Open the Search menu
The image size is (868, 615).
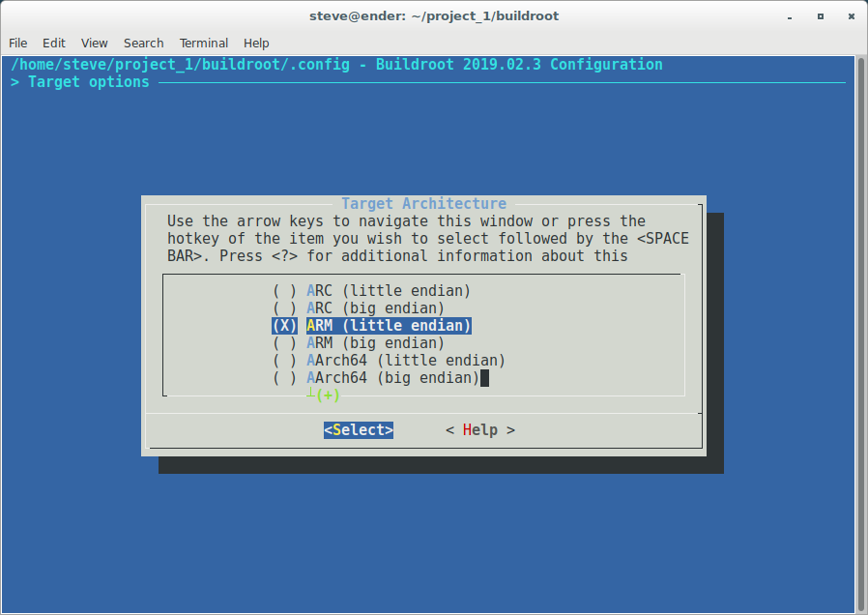143,43
